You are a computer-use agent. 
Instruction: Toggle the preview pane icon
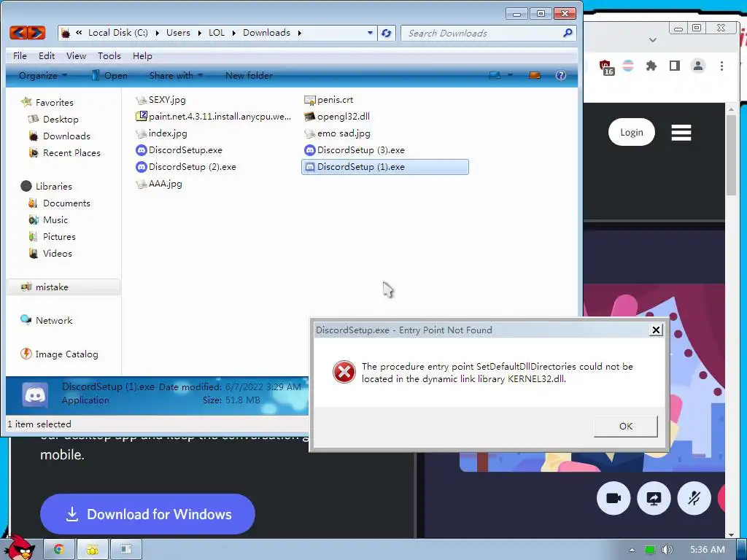point(535,75)
